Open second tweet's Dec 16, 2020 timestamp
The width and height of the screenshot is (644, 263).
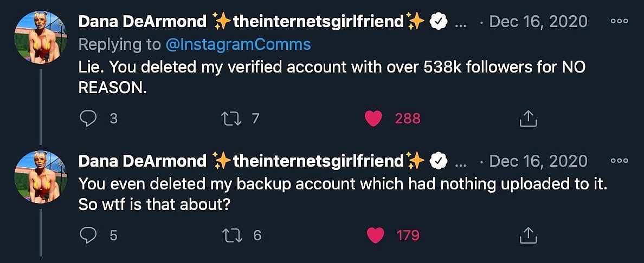[538, 161]
